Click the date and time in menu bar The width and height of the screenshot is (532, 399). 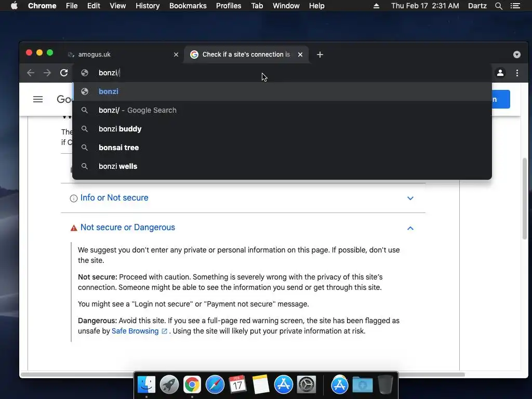coord(425,6)
